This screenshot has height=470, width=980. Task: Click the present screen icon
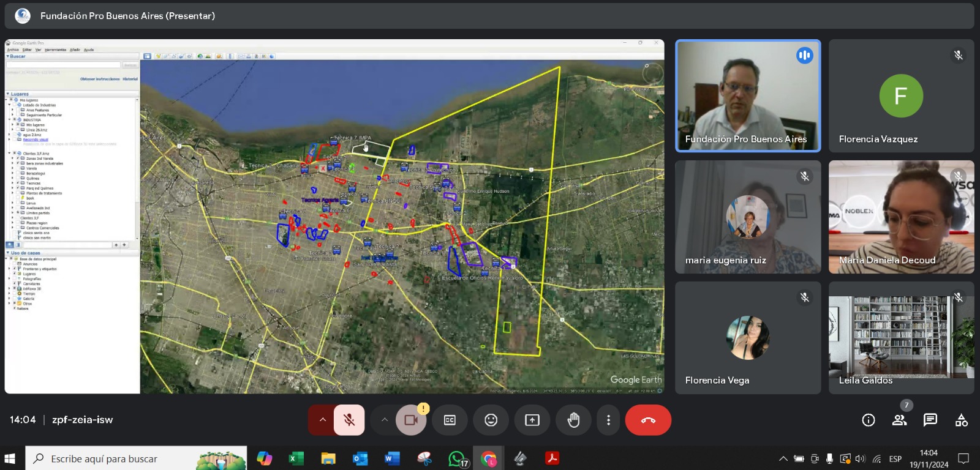[532, 420]
